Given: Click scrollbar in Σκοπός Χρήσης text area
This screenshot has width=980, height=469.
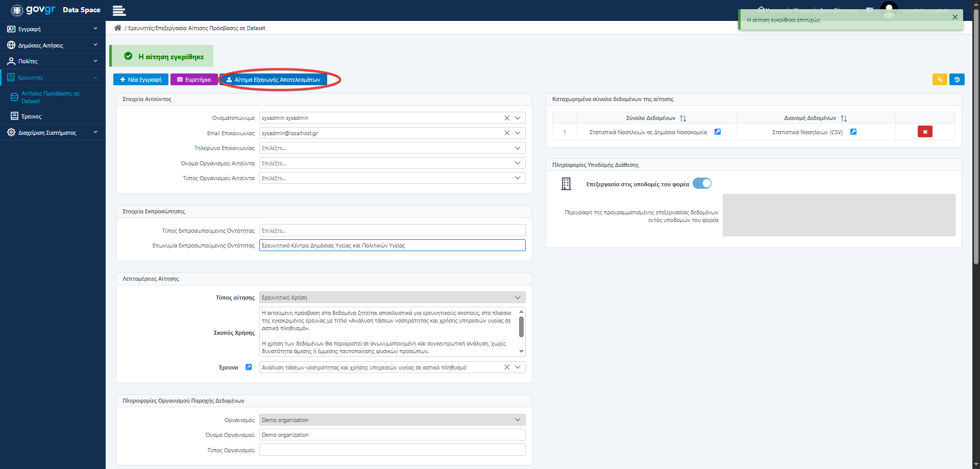Looking at the screenshot, I should tap(521, 327).
